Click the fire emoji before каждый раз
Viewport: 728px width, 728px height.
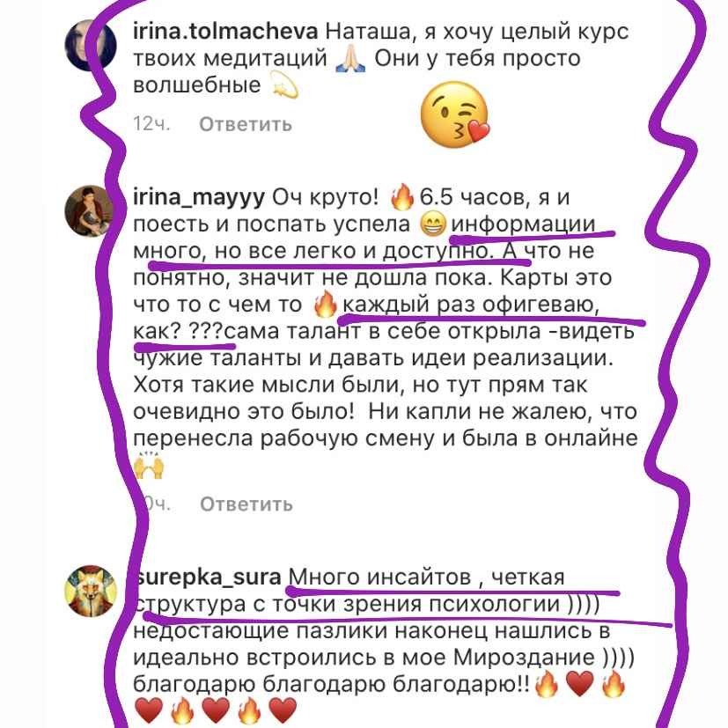pyautogui.click(x=325, y=304)
